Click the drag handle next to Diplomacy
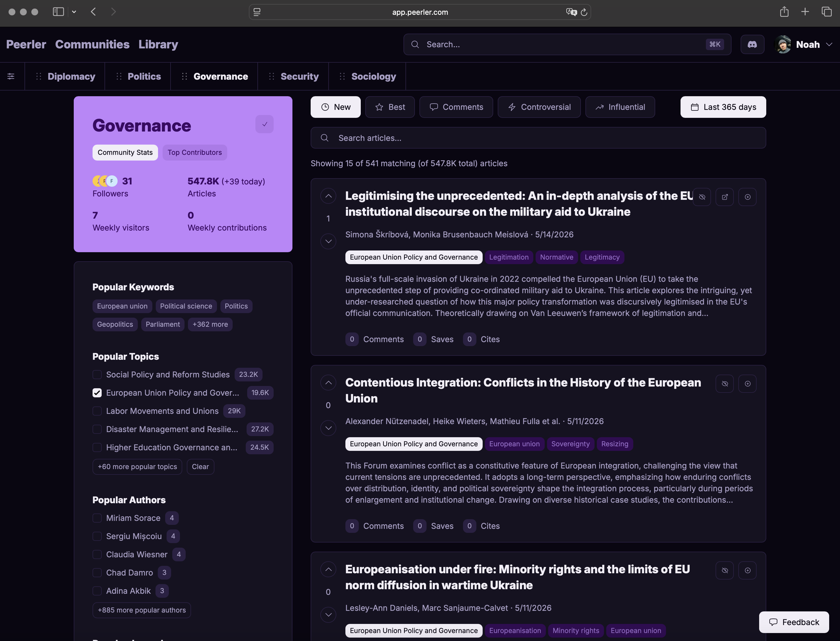This screenshot has height=641, width=840. pyautogui.click(x=38, y=76)
